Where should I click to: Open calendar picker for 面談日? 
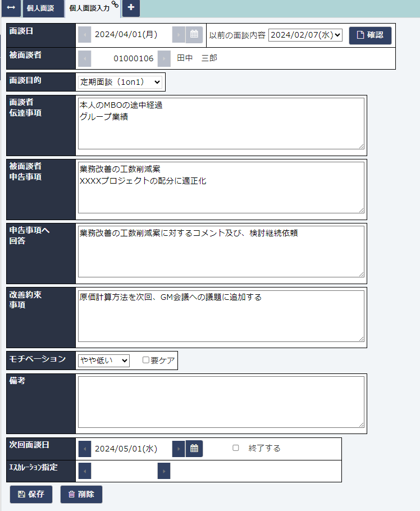coord(194,34)
